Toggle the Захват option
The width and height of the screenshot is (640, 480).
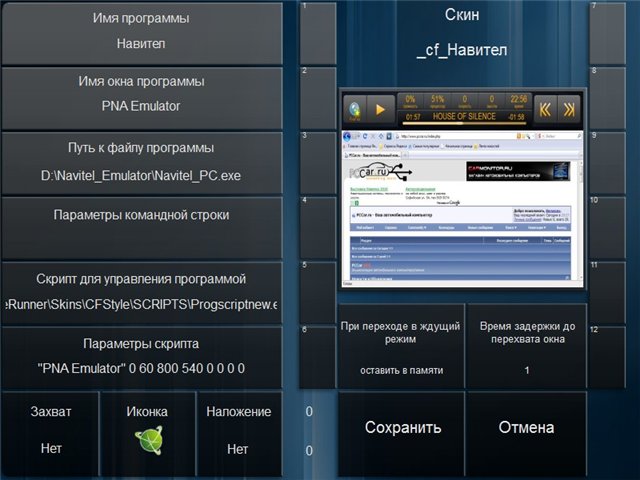[x=51, y=432]
